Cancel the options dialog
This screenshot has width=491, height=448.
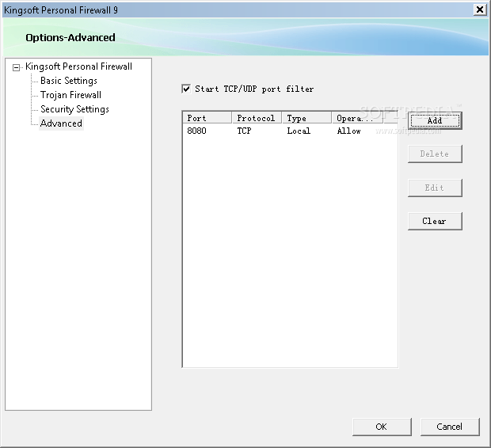pyautogui.click(x=450, y=427)
